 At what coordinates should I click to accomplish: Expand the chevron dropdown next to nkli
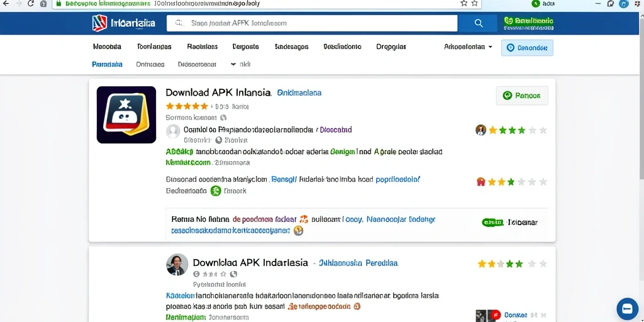click(233, 64)
